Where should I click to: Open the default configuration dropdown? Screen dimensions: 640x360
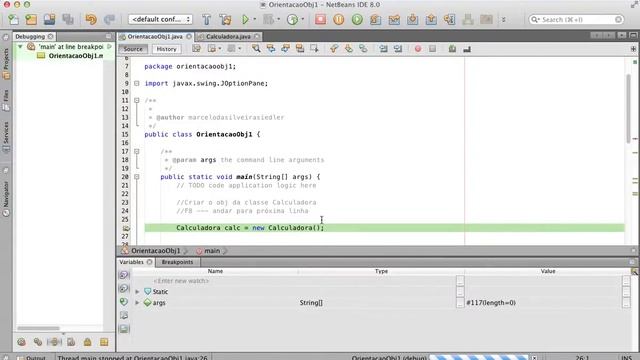160,19
